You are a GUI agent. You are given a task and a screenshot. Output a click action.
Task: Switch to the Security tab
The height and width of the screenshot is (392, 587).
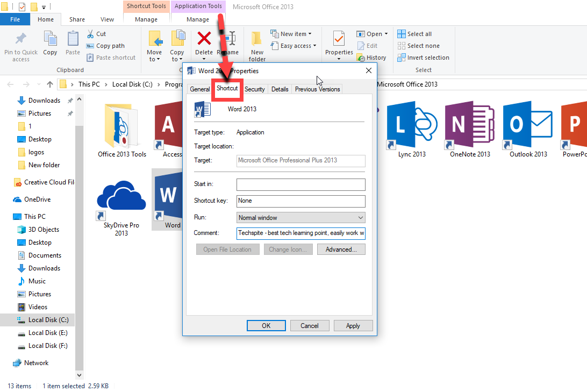254,89
